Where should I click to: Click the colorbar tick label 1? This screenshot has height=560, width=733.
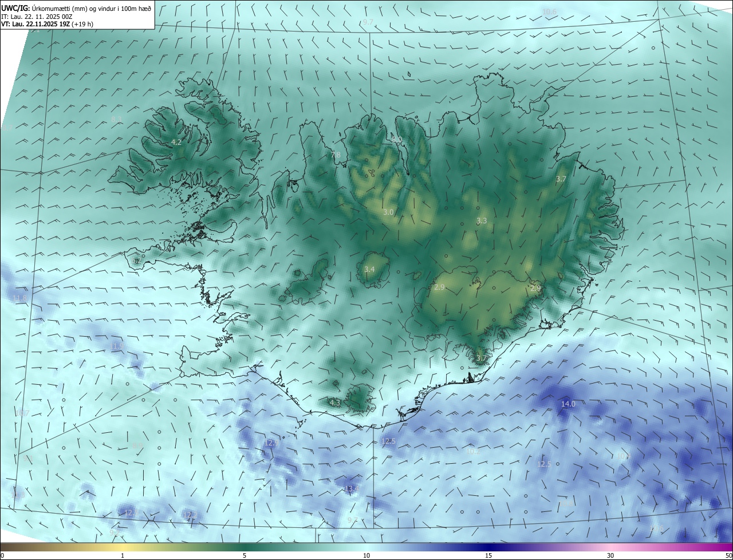[x=123, y=555]
